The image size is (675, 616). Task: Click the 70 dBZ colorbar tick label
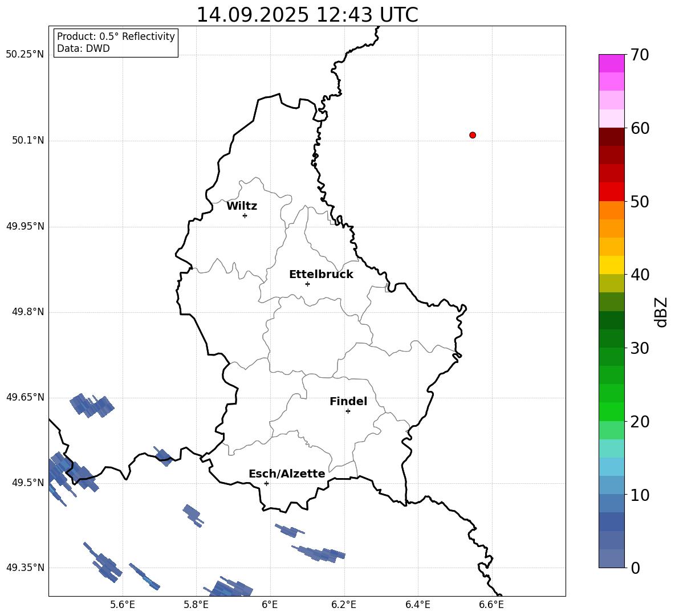point(640,55)
